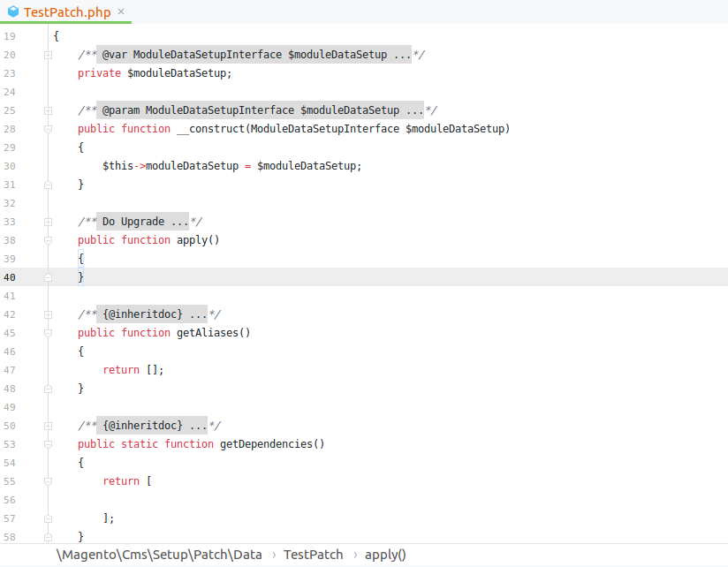Click the 'getAliases()' method name
This screenshot has width=728, height=567.
point(213,333)
